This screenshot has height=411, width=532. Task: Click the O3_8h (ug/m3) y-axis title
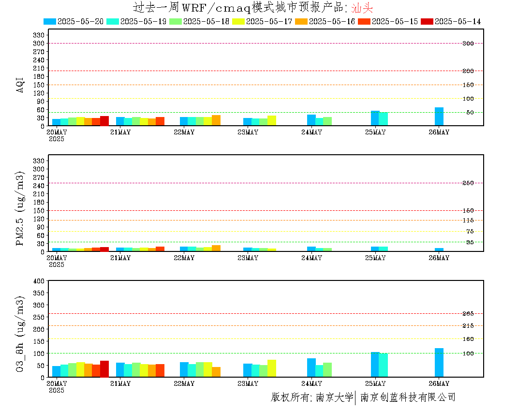pos(20,334)
